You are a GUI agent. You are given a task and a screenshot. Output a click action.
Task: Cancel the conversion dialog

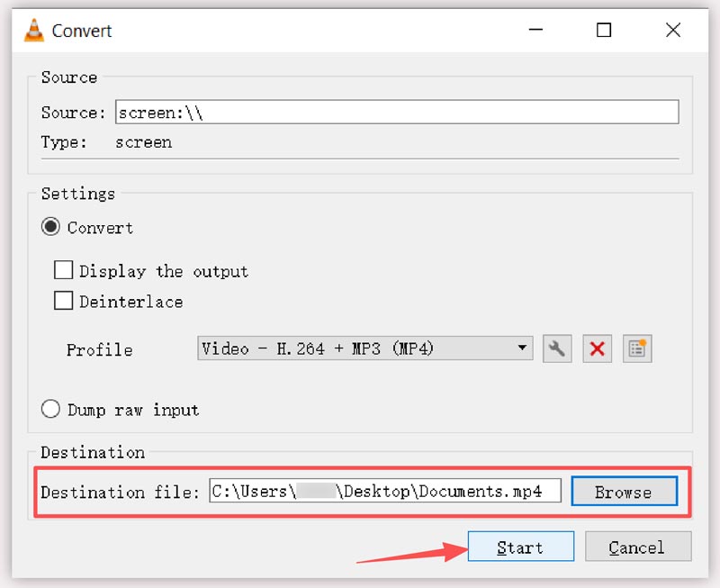(x=637, y=547)
